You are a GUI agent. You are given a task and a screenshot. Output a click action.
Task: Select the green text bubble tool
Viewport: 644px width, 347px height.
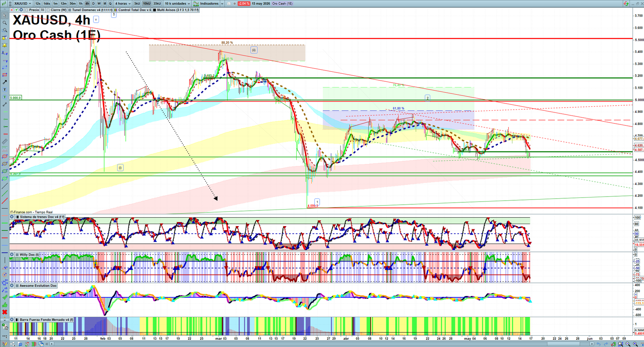point(5,97)
